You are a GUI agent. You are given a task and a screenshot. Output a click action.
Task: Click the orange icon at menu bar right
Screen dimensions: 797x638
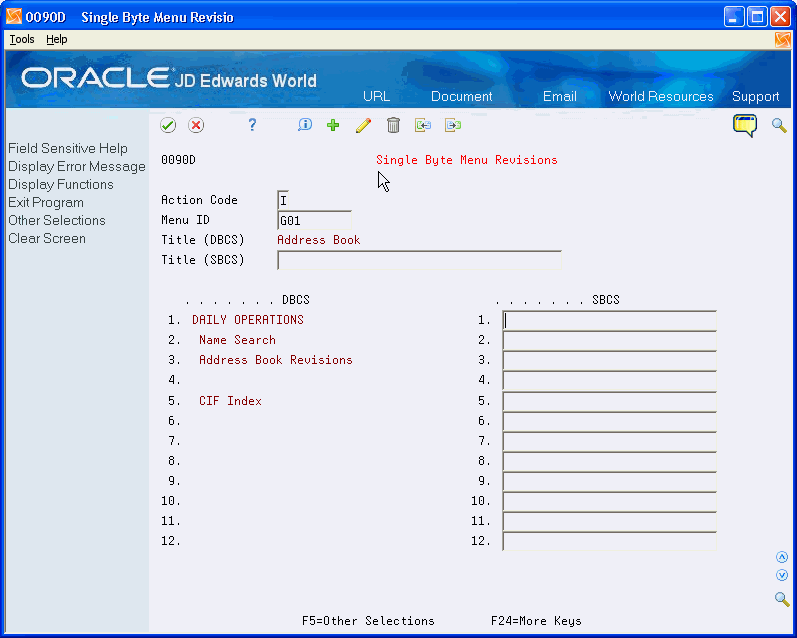tap(783, 40)
